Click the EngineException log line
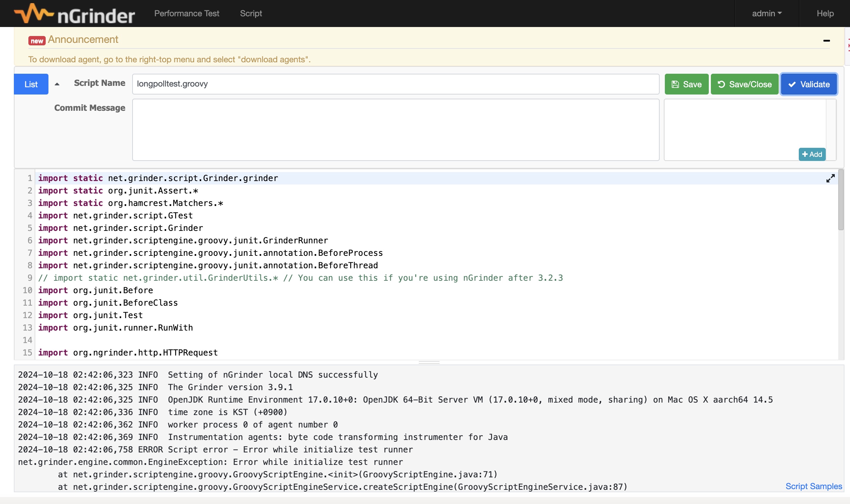Viewport: 850px width, 504px height. tap(210, 462)
